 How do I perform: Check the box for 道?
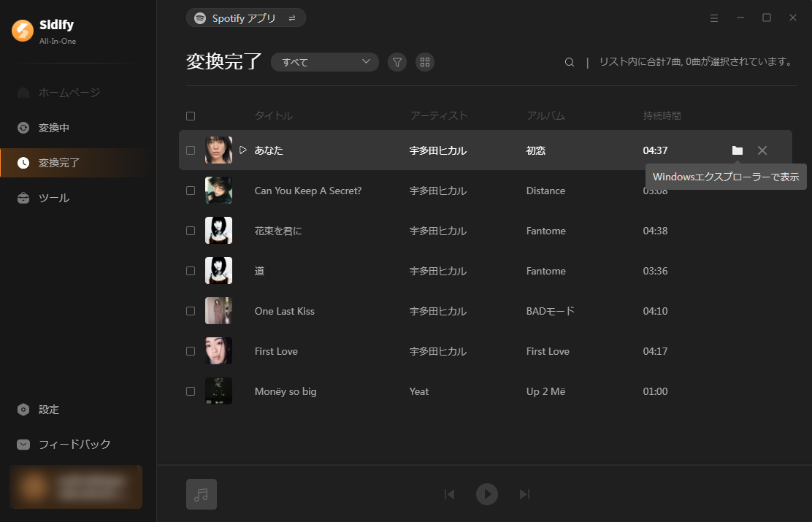[191, 271]
